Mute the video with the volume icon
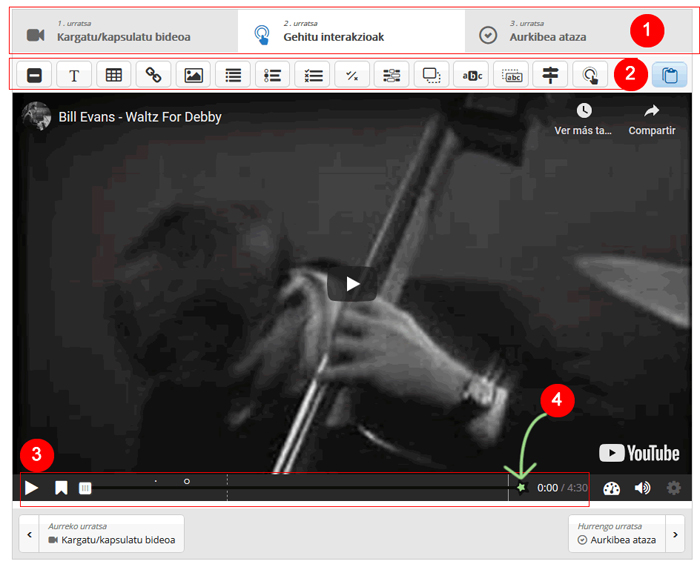The image size is (700, 567). pos(642,488)
